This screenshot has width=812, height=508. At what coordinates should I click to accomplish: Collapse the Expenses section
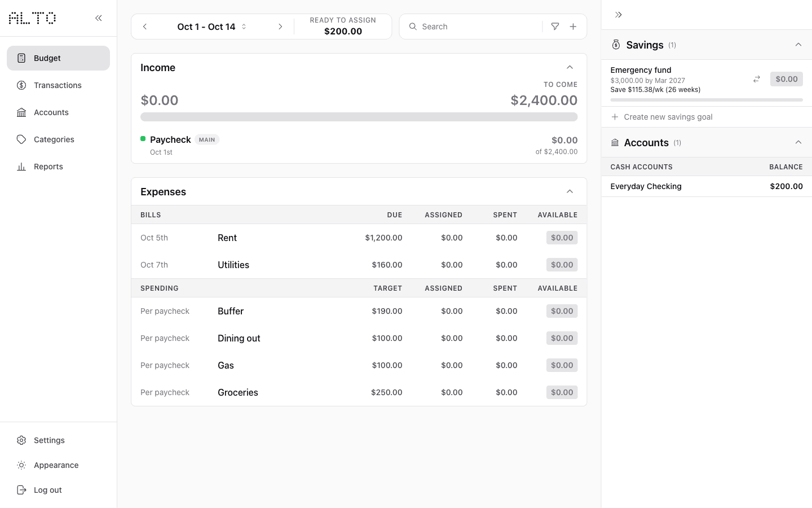(570, 191)
